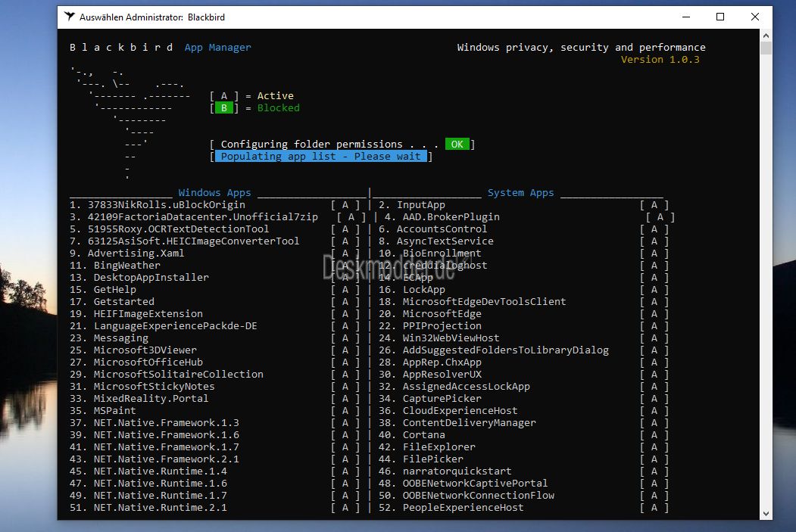Click the Blackbird bird icon in title bar

tap(70, 17)
